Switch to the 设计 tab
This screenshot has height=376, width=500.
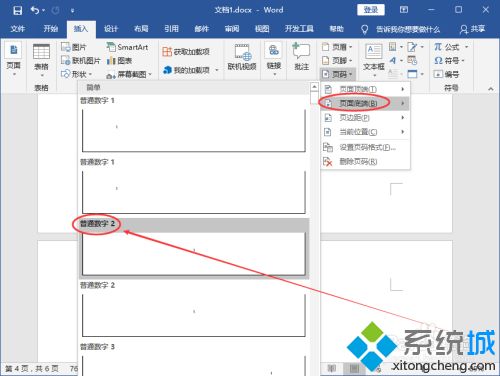point(111,29)
